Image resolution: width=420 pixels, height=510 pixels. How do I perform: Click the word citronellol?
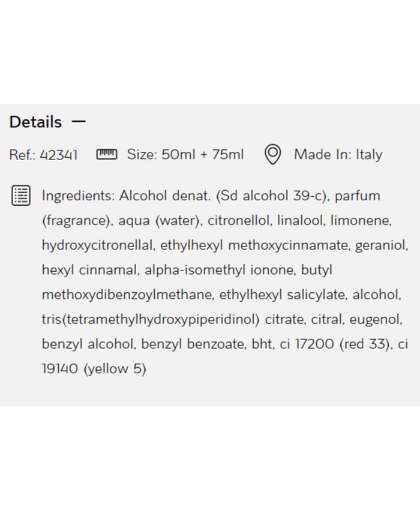pos(239,221)
